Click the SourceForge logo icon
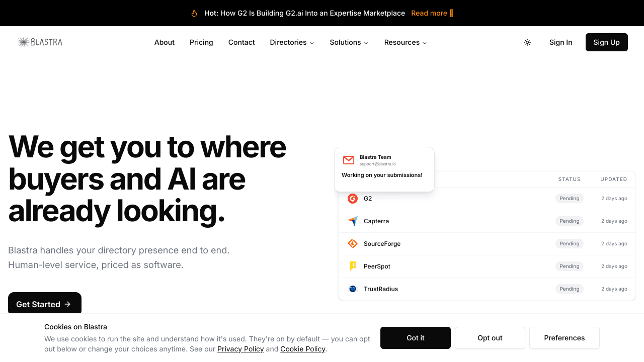644x362 pixels. 353,244
